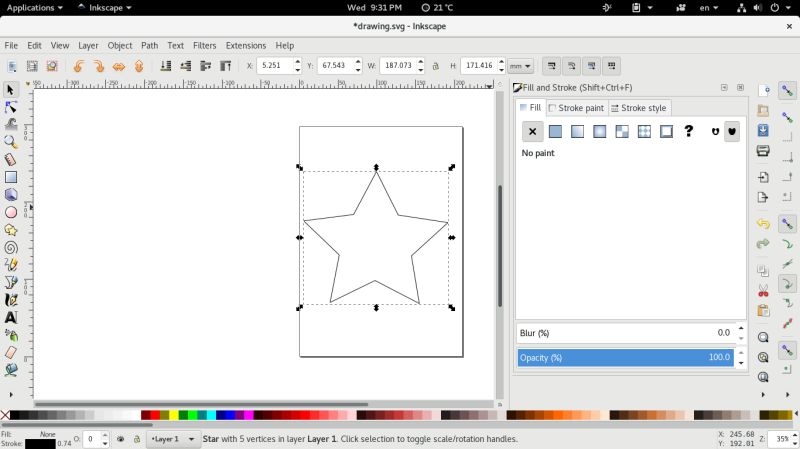Image resolution: width=800 pixels, height=449 pixels.
Task: Set fill to No paint (X)
Action: coord(532,132)
